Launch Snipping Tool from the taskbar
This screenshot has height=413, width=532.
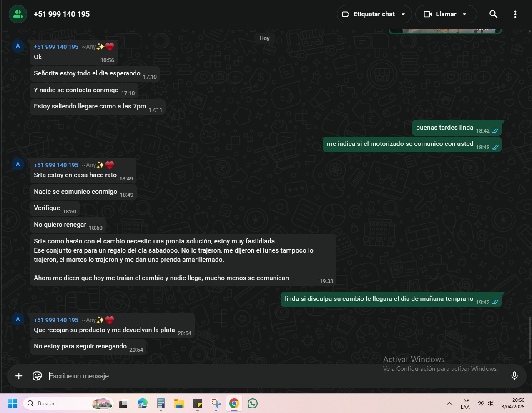(x=216, y=403)
